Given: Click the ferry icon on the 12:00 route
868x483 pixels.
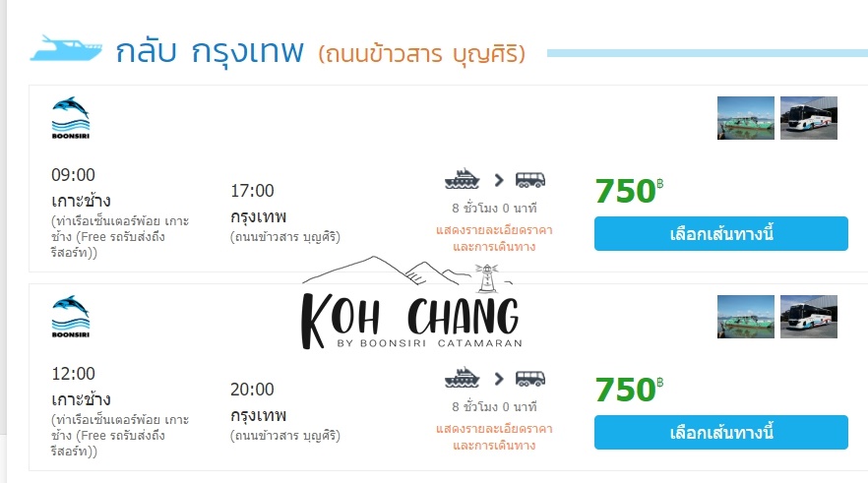Looking at the screenshot, I should [461, 378].
